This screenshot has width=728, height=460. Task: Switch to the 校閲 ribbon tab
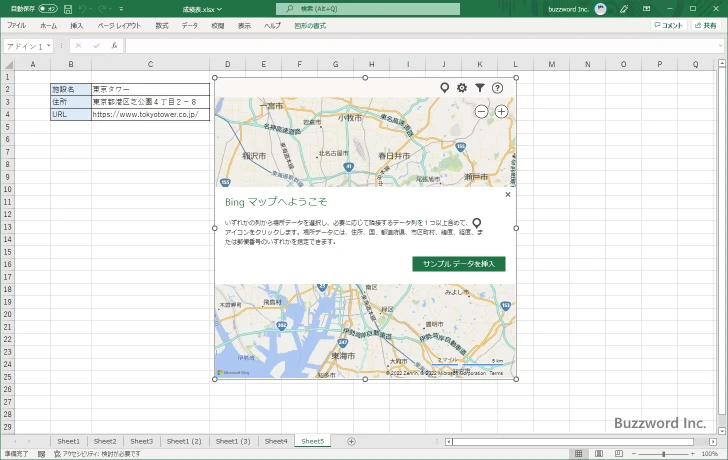point(217,26)
